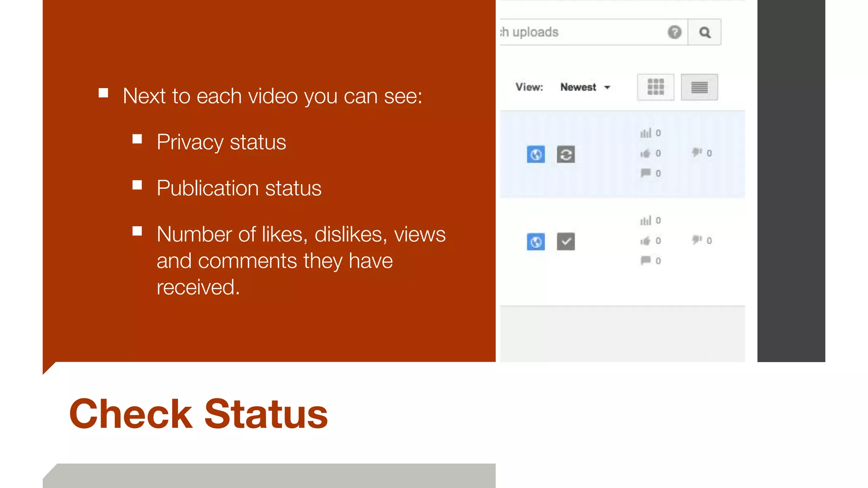
Task: Click the "Publication status" bullet text
Action: 239,188
